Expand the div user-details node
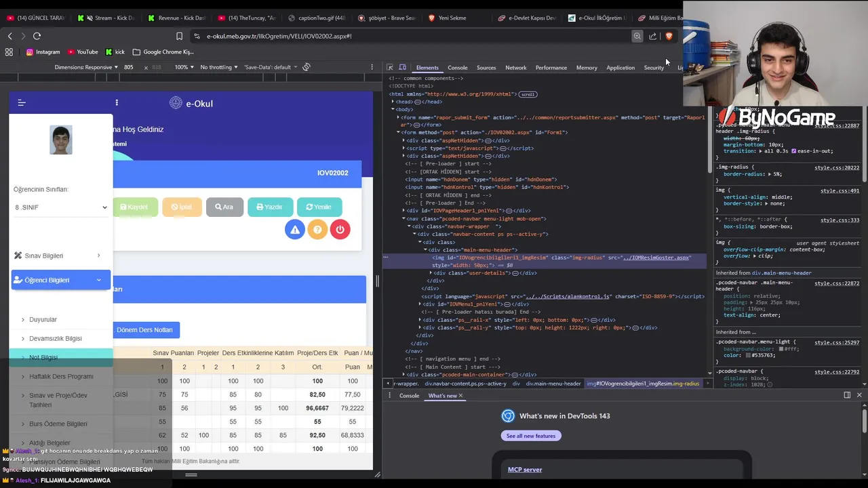Screen dimensions: 868x488 431,273
